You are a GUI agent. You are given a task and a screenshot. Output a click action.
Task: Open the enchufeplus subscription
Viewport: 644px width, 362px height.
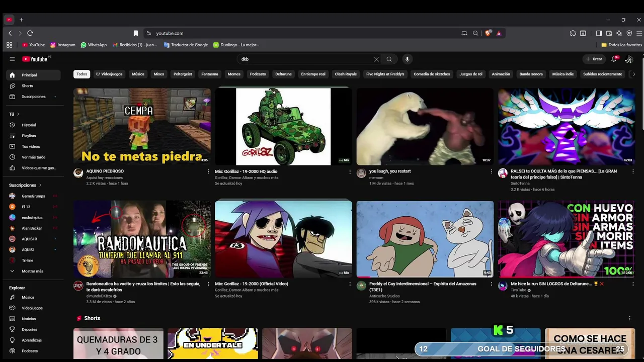tap(33, 218)
